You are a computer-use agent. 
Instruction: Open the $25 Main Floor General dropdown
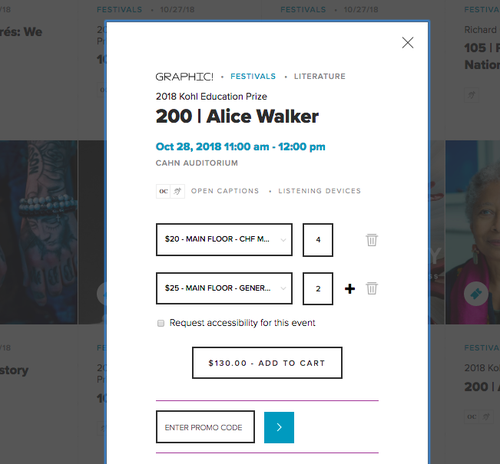point(224,288)
